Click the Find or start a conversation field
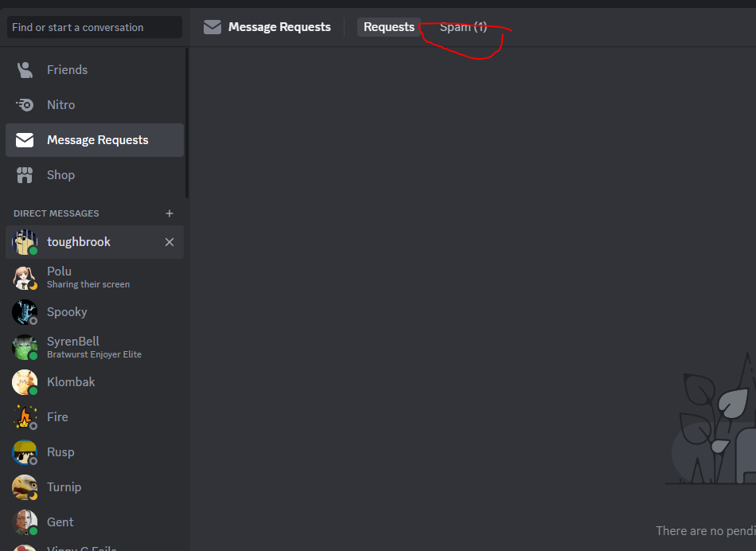This screenshot has height=551, width=756. (x=95, y=27)
